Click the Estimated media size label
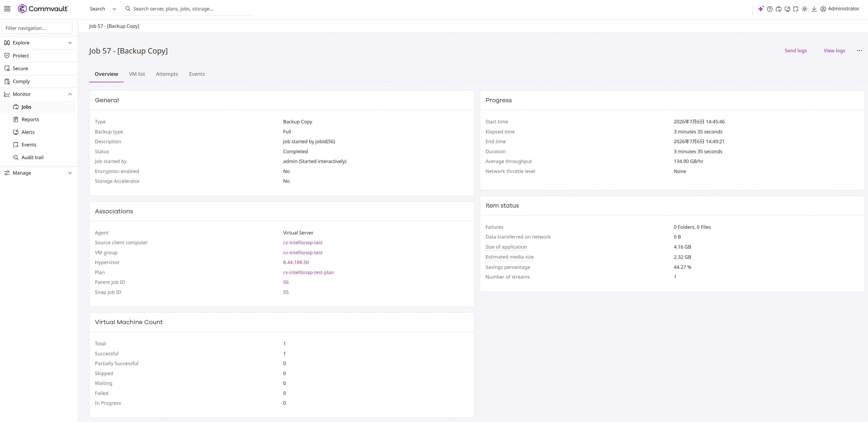 [x=509, y=257]
